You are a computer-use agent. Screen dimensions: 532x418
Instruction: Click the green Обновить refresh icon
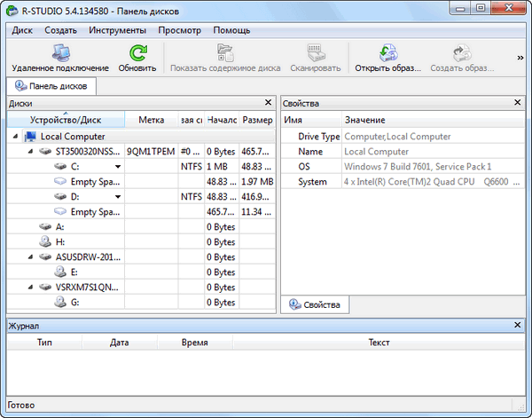tap(137, 53)
